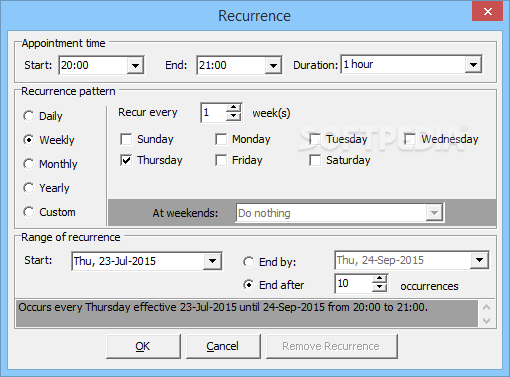The image size is (510, 377).
Task: Click the OK button
Action: pos(143,346)
